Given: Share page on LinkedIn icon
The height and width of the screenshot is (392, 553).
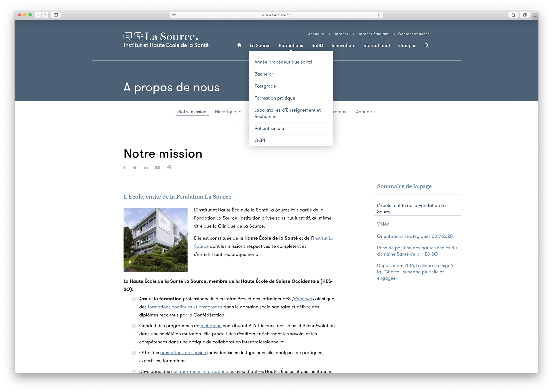Looking at the screenshot, I should coord(146,168).
